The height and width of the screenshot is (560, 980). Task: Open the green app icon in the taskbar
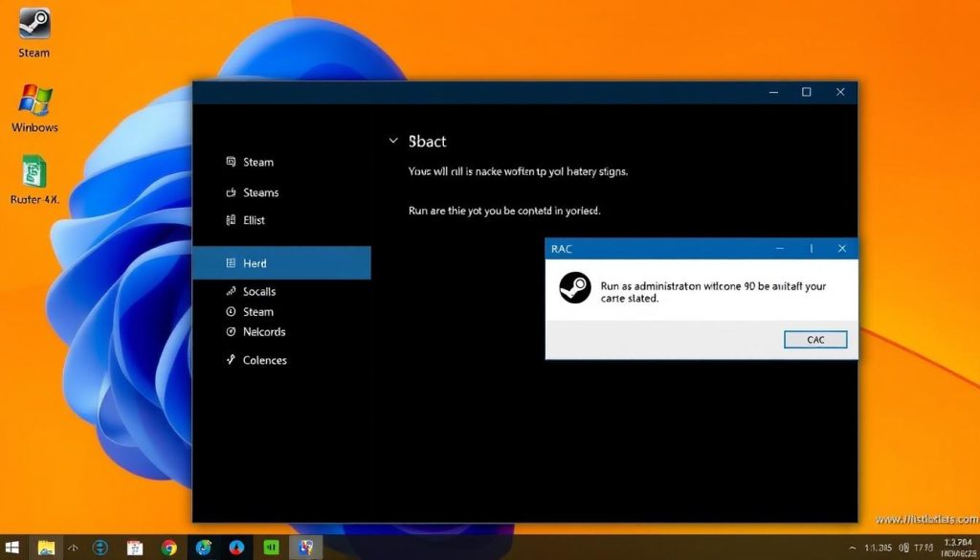click(271, 548)
